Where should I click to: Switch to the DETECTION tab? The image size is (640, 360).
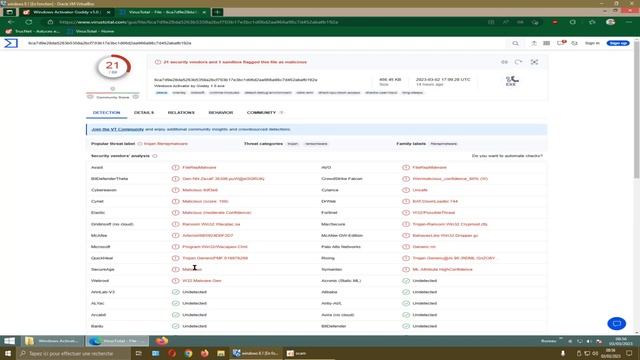[x=106, y=112]
